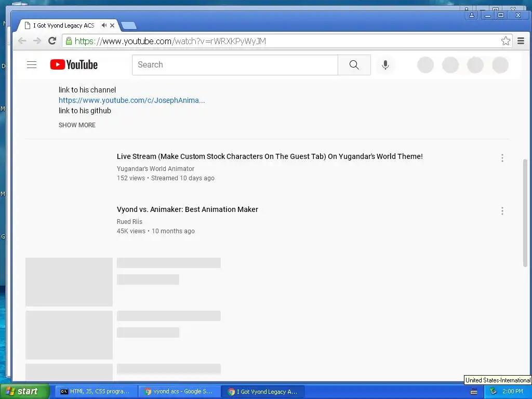Open options for the Live Stream video
Image resolution: width=532 pixels, height=399 pixels.
click(x=502, y=158)
